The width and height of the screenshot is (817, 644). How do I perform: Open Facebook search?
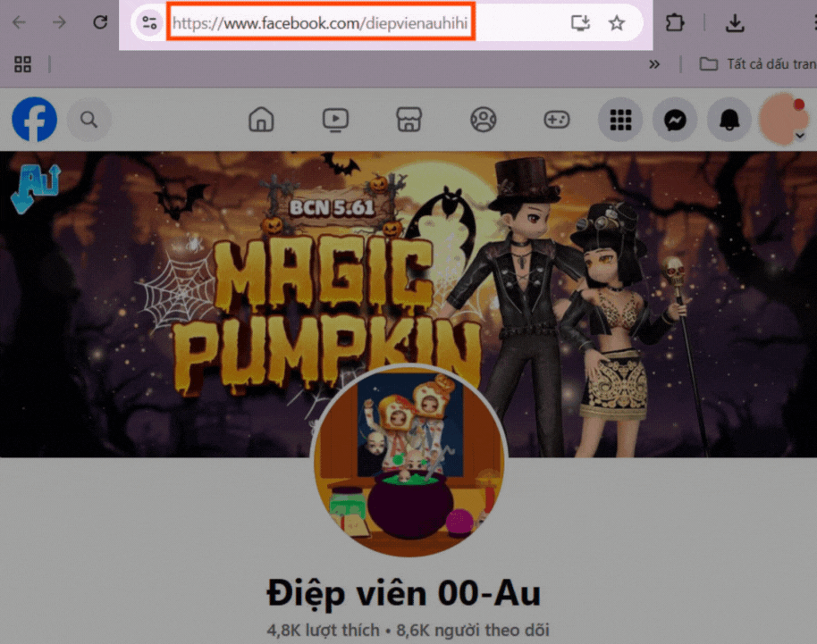click(x=89, y=119)
